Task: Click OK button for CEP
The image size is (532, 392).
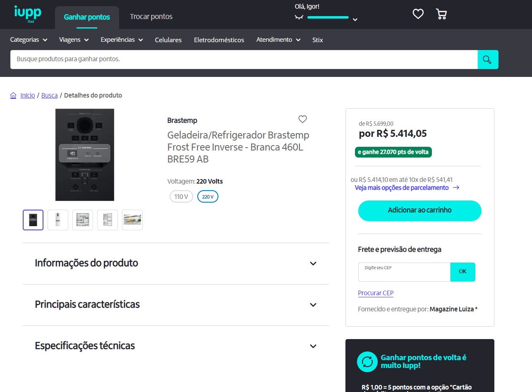Action: pos(463,272)
